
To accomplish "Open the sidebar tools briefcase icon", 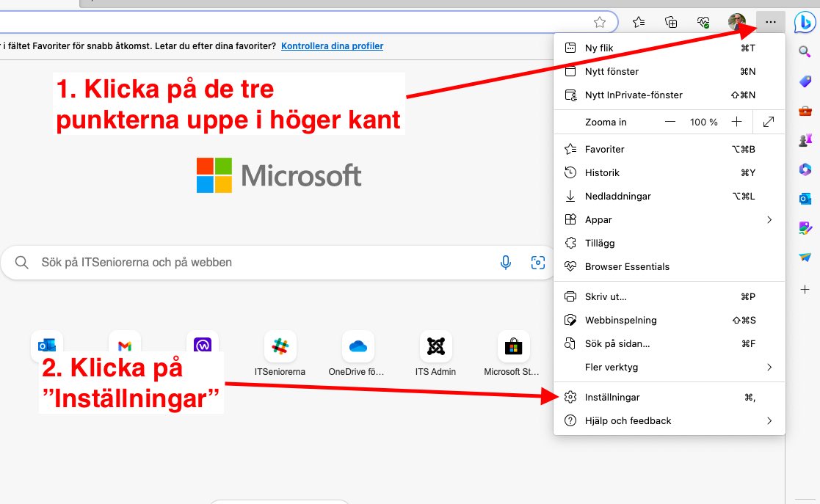I will [805, 111].
